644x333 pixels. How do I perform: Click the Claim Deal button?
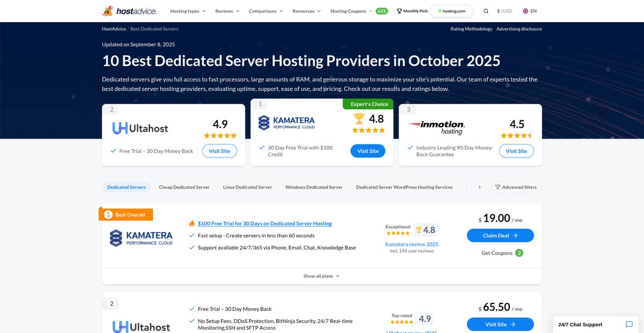(500, 235)
